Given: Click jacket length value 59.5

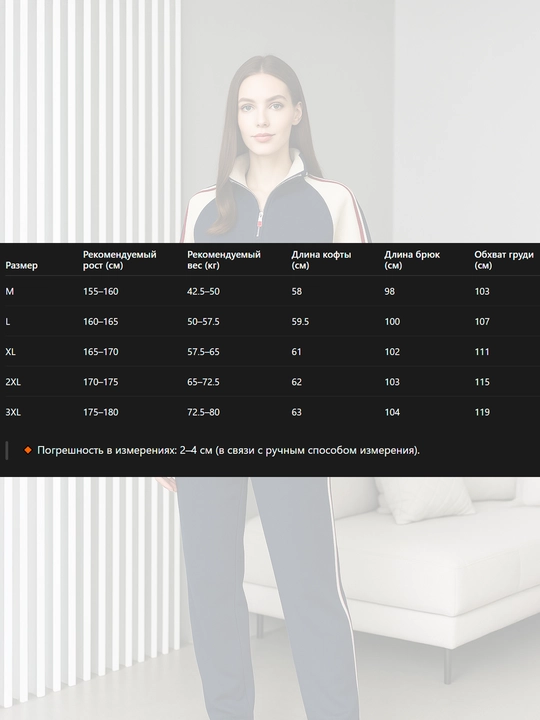Looking at the screenshot, I should click(300, 321).
